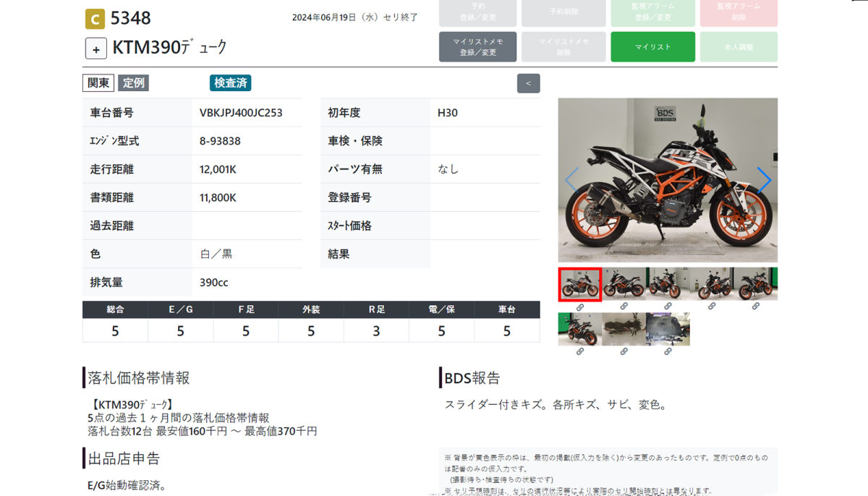Image resolution: width=868 pixels, height=496 pixels.
Task: Open the link icon under the fifth top-row thumbnail
Action: click(756, 307)
